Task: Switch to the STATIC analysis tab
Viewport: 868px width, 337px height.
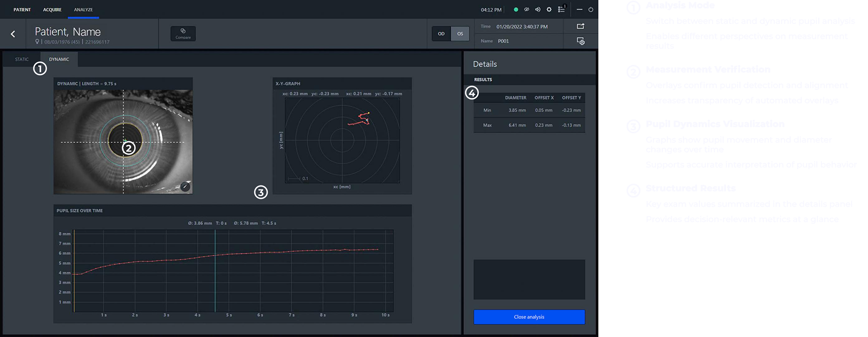Action: 22,59
